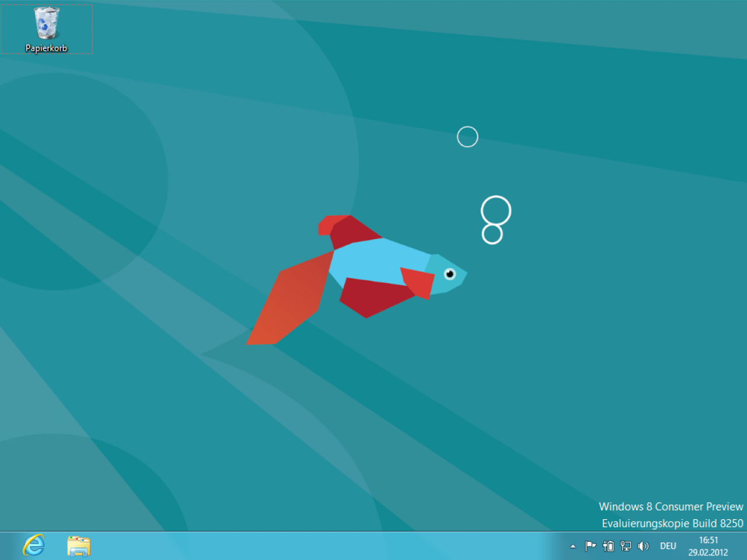747x560 pixels.
Task: Open the volume speaker icon
Action: click(x=643, y=546)
